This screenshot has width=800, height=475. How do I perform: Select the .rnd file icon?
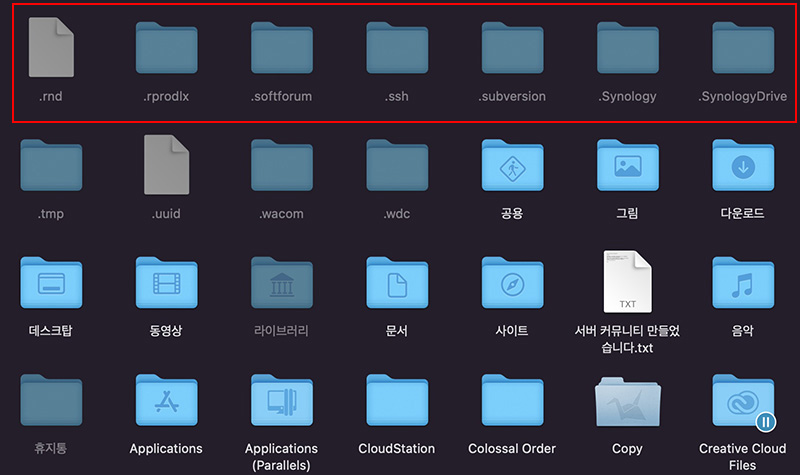coord(51,47)
